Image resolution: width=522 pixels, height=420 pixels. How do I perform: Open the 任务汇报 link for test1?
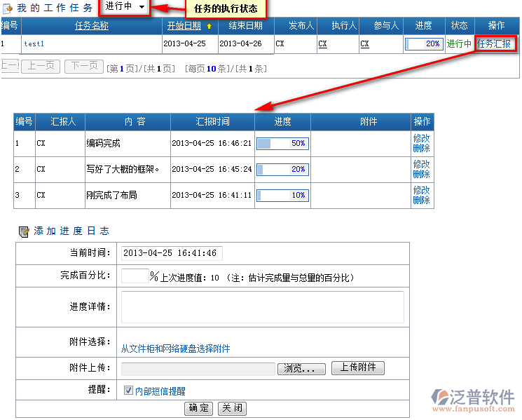click(494, 43)
